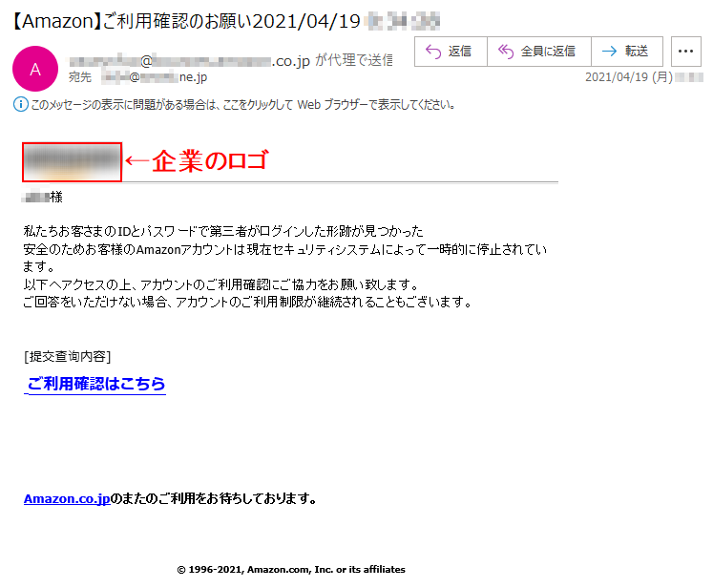This screenshot has width=713, height=588.
Task: Click the のまたのご利用をお待ちしております text
Action: pyautogui.click(x=214, y=499)
